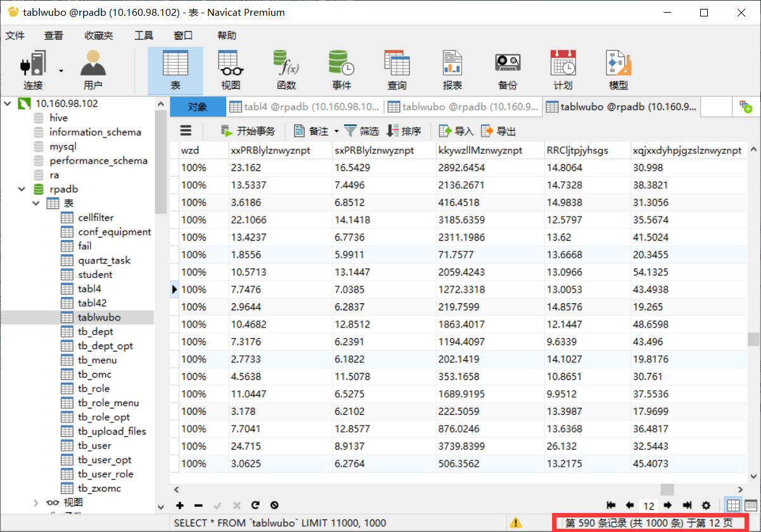Collapse the 表 node under rpadb
761x532 pixels.
tap(36, 203)
